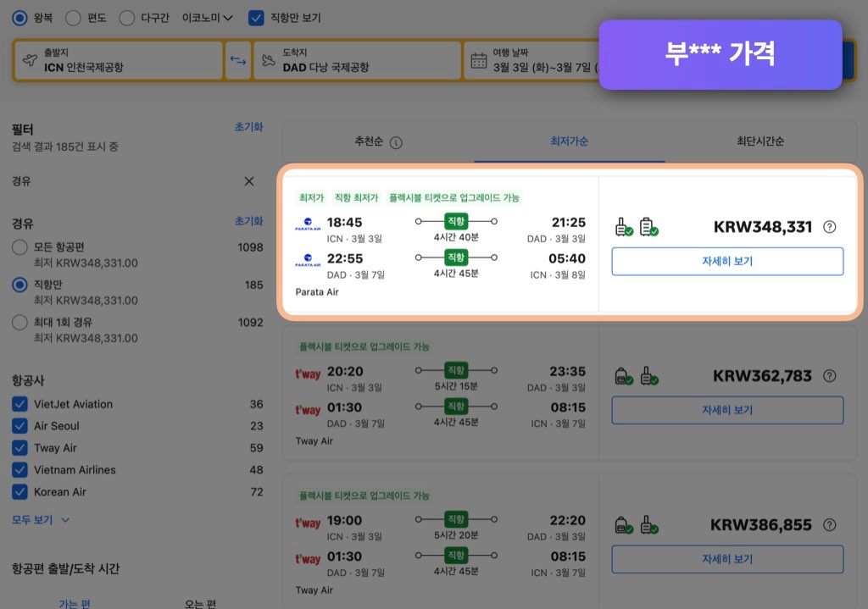The image size is (868, 609).
Task: Click the Parata Air airline logo
Action: 309,223
